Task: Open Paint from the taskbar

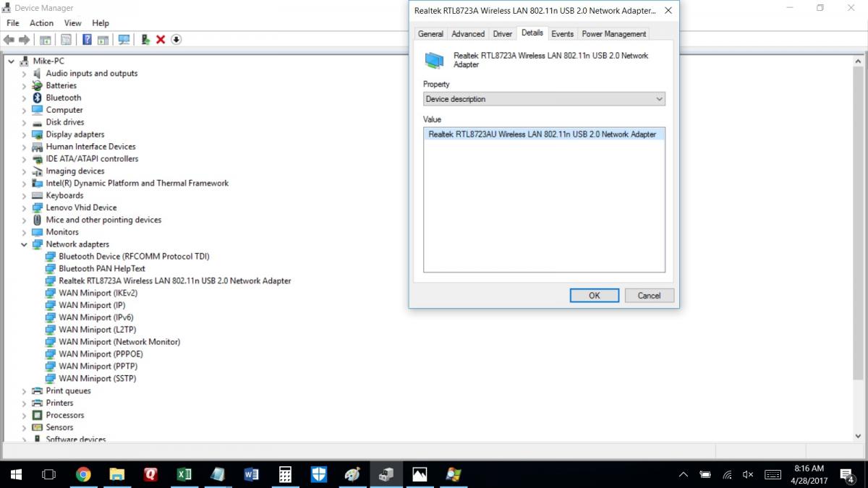Action: tap(352, 474)
